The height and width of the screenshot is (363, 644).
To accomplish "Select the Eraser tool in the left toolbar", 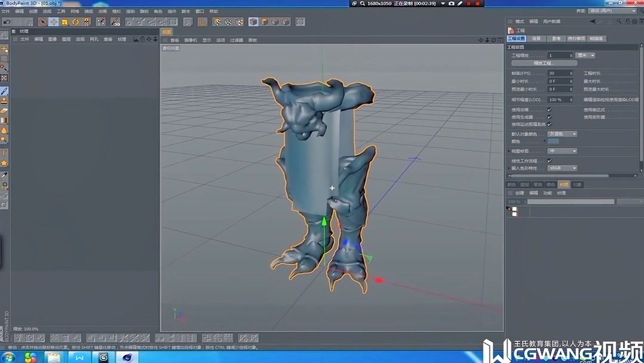I will [5, 111].
